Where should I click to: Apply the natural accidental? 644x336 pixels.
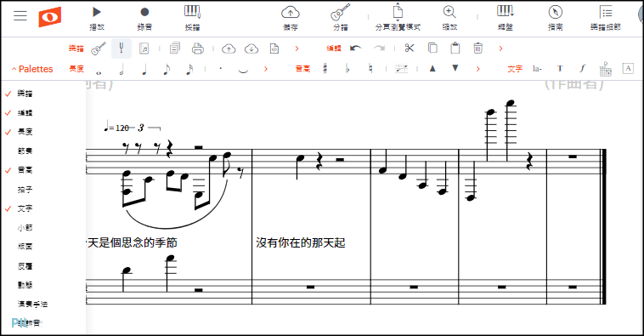(x=371, y=69)
